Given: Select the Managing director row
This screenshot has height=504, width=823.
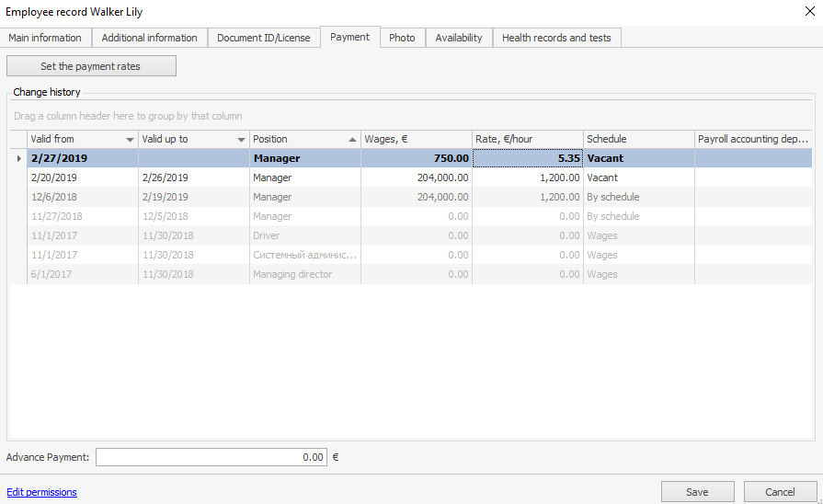Looking at the screenshot, I should [x=303, y=274].
